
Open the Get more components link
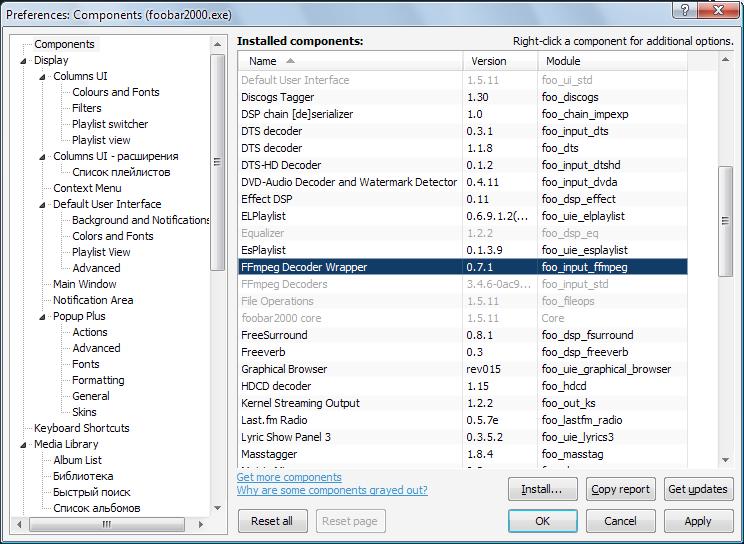(289, 477)
